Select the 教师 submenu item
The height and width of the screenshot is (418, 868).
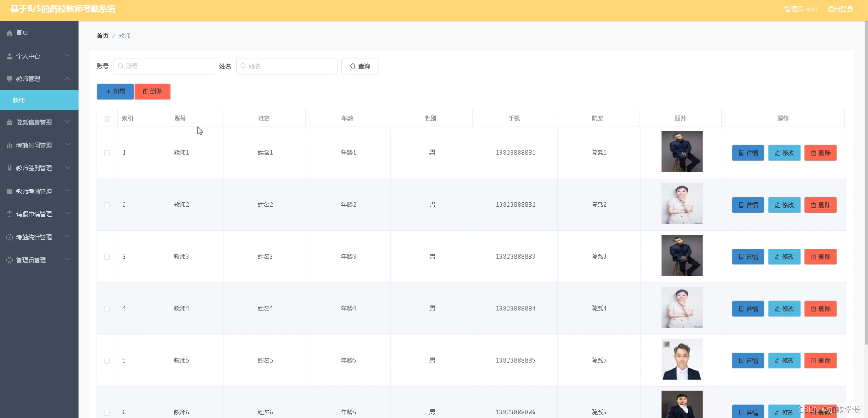19,100
